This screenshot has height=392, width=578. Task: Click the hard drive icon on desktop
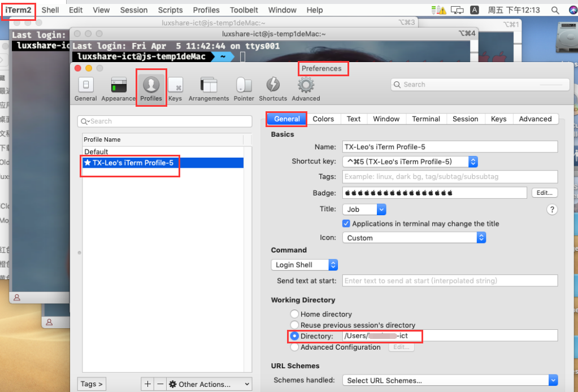pos(567,37)
